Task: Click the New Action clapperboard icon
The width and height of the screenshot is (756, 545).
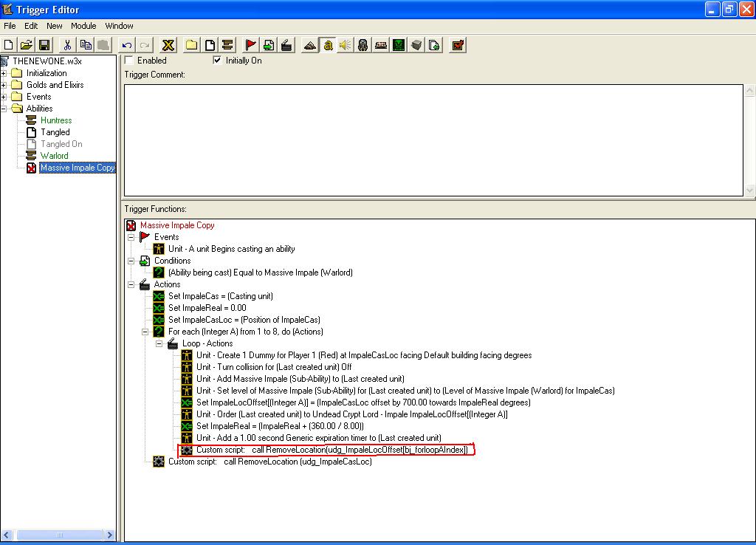Action: pyautogui.click(x=286, y=45)
